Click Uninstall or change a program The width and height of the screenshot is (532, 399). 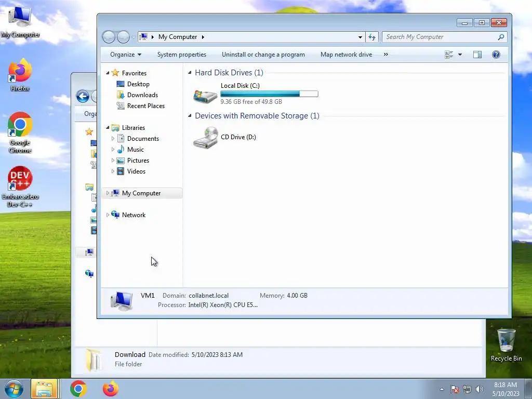pos(263,55)
